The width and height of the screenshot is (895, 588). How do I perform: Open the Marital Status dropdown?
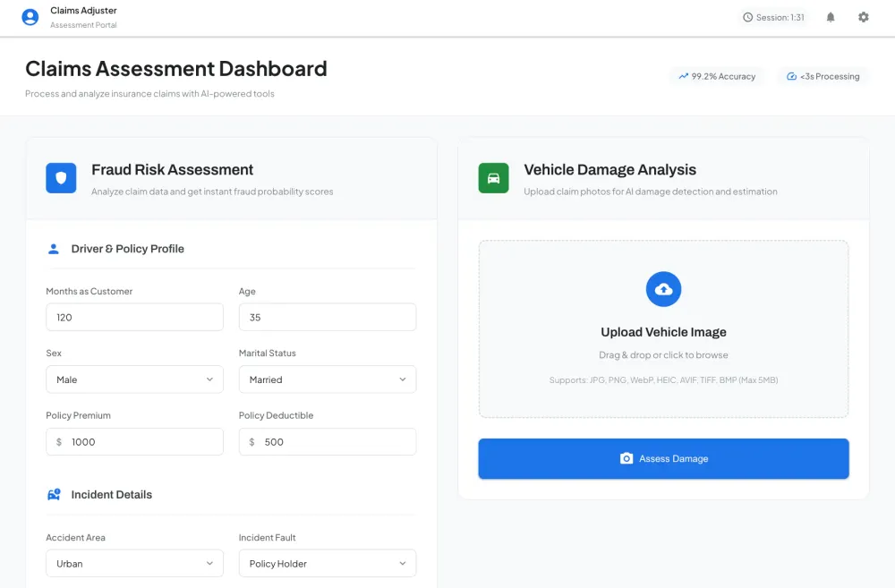click(328, 379)
